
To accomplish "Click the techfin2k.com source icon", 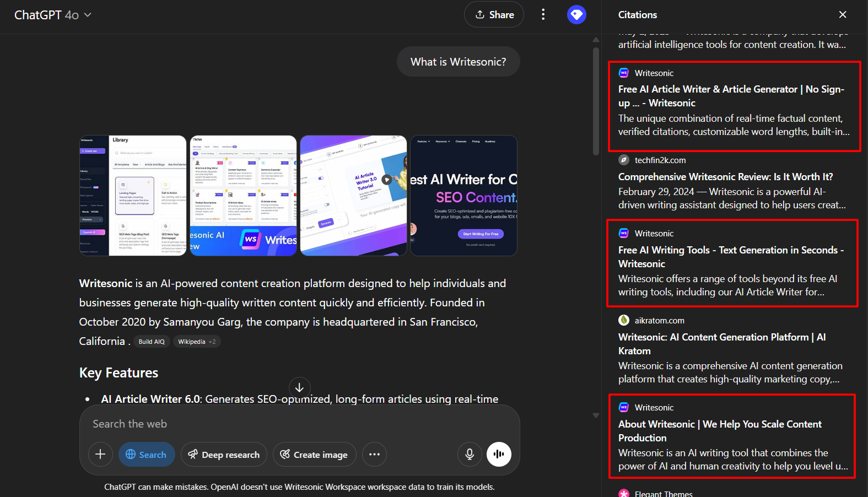I will point(624,160).
